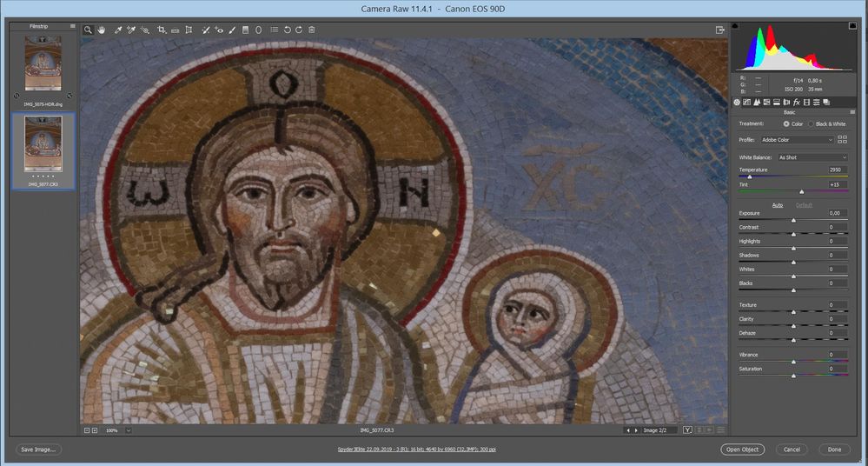Browse profiles with the grid icon
Viewport: 868px width, 466px height.
[843, 140]
